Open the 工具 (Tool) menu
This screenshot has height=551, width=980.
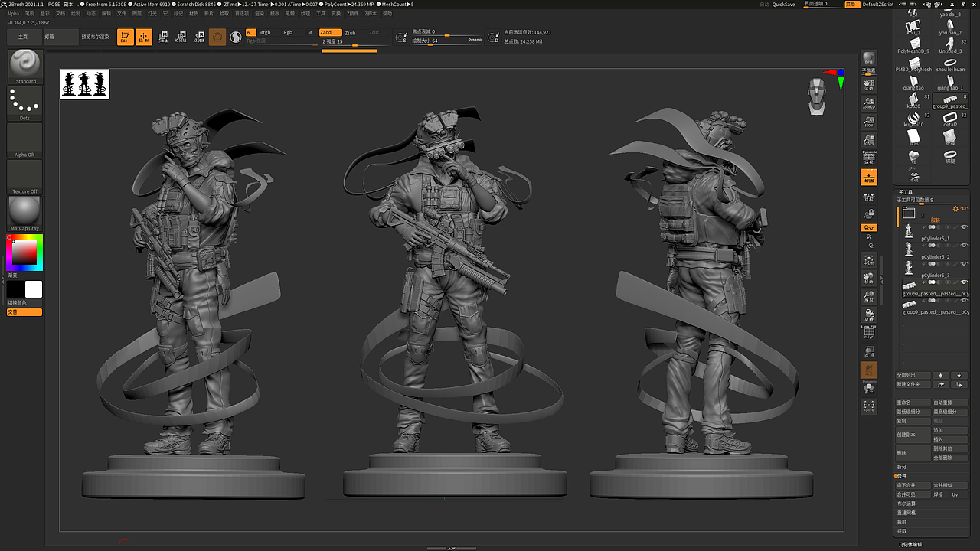tap(321, 14)
